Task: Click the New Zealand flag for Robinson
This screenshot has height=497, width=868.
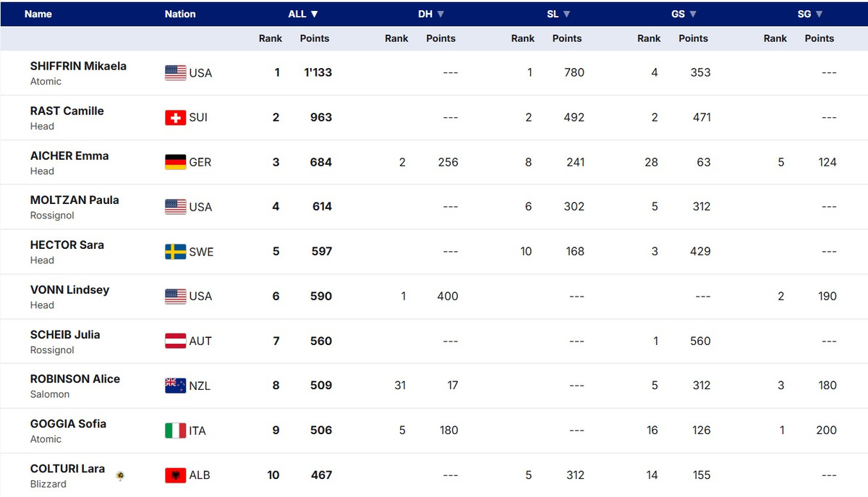Action: tap(176, 386)
